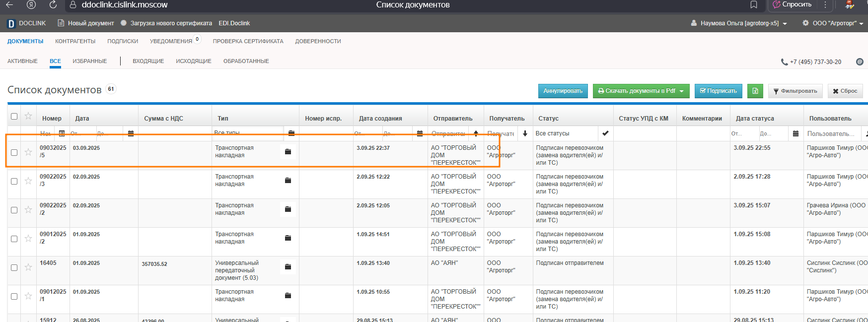Click the Аннулировать button
The image size is (868, 322).
563,91
